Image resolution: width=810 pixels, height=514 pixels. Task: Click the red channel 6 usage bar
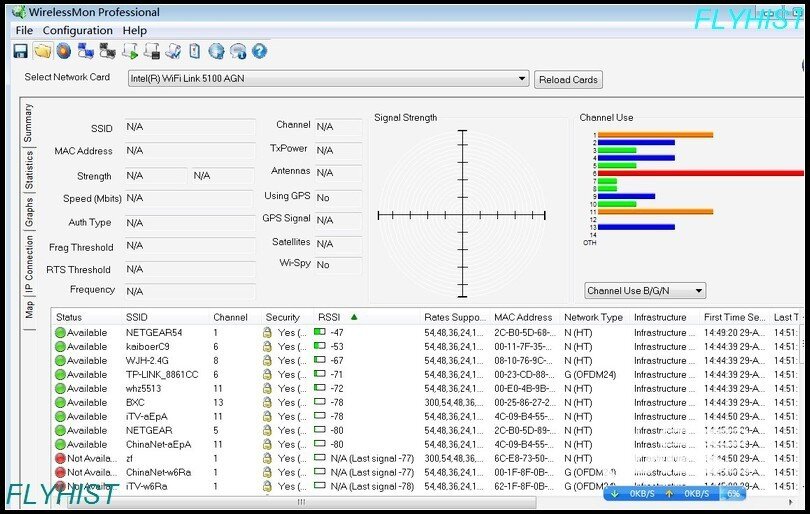point(701,173)
